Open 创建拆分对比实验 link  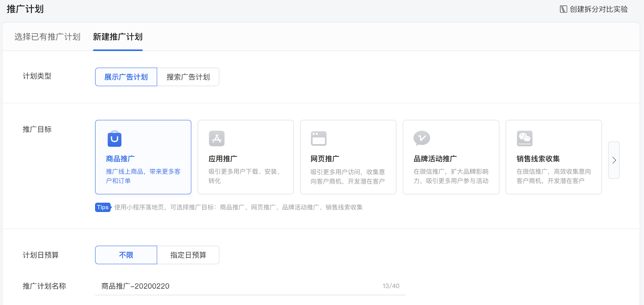point(598,9)
